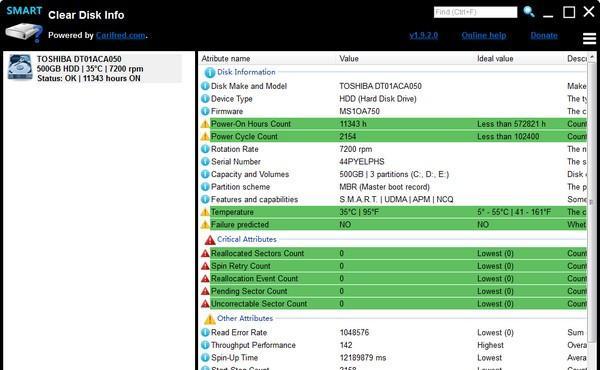Click red icon beside Reallocated Sectors Count
Viewport: 600px width, 370px height.
[205, 253]
